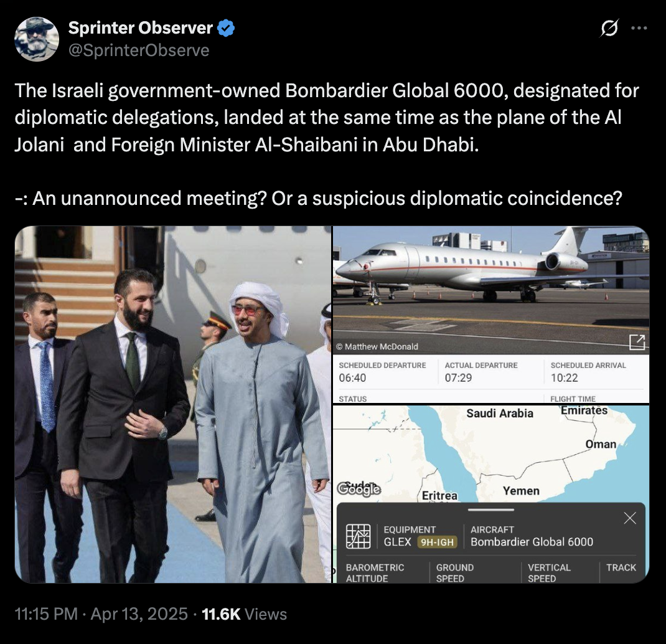Screen dimensions: 666x644
Task: Click the Grok slash icon
Action: 609,29
